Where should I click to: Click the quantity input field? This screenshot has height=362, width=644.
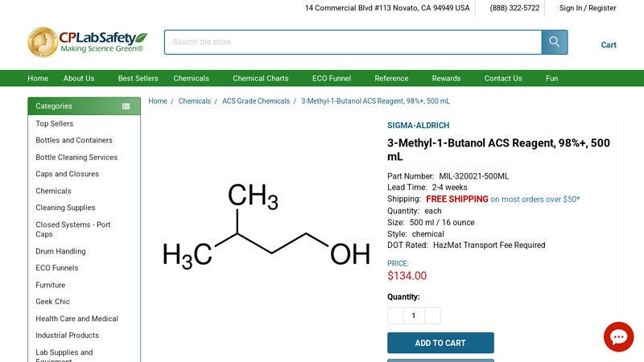(414, 315)
